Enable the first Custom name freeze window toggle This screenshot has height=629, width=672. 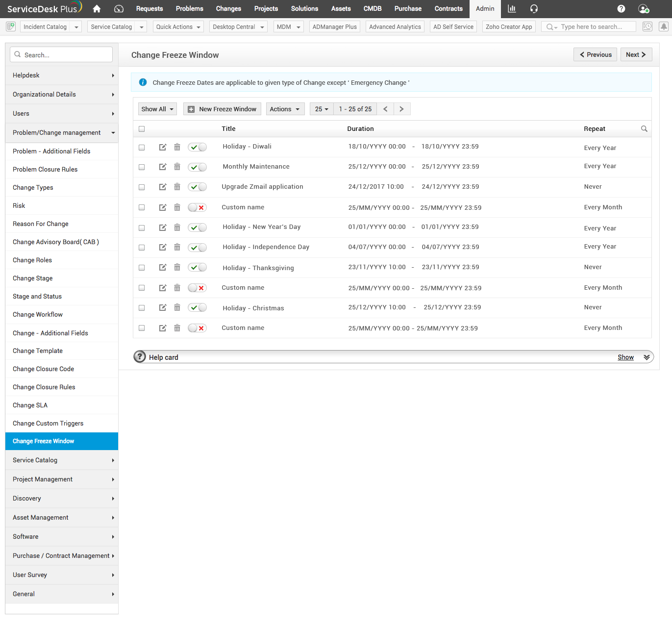[197, 207]
